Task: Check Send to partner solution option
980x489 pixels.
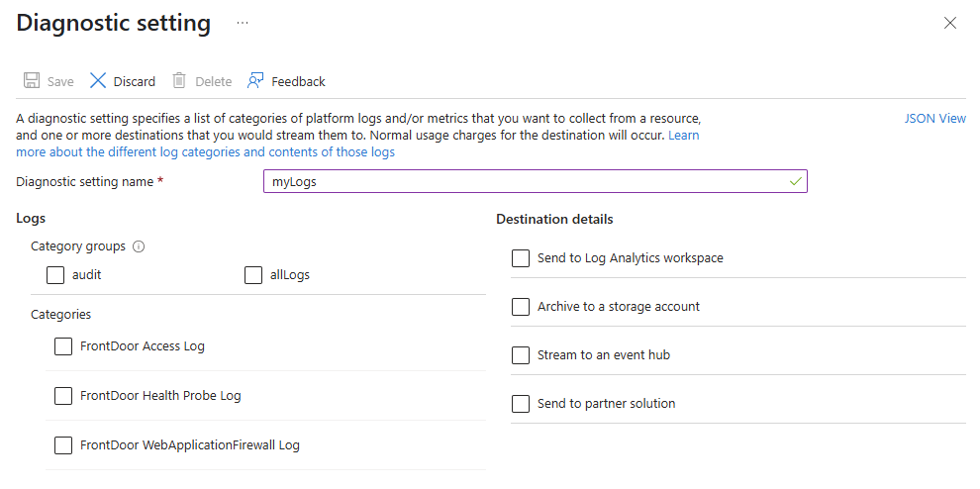Action: (x=521, y=404)
